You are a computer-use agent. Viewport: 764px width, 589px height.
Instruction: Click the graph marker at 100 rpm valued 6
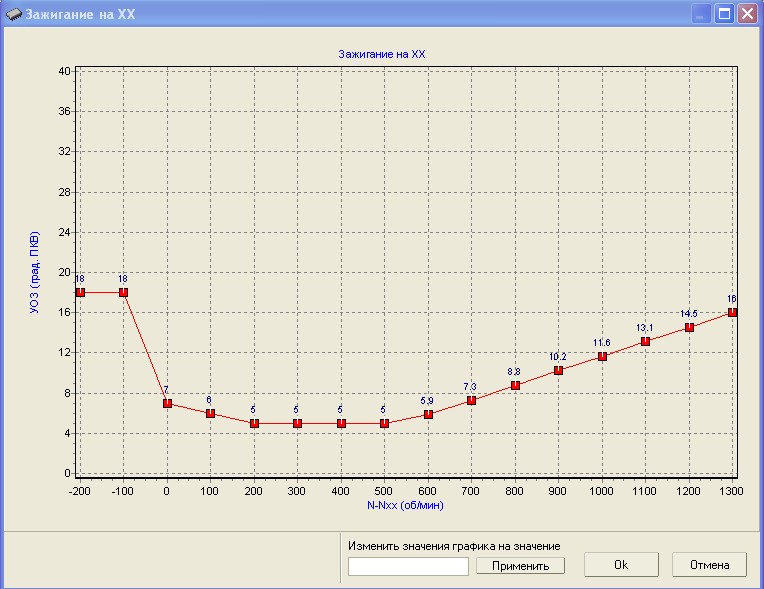pyautogui.click(x=210, y=413)
